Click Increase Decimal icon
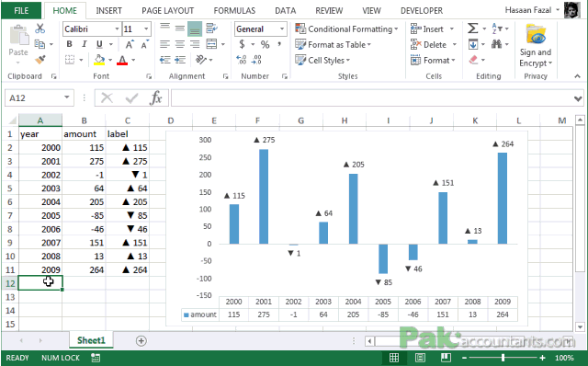The width and height of the screenshot is (588, 366). coord(242,60)
